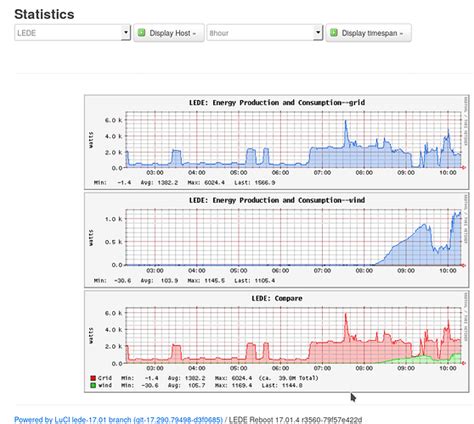
Task: Click the peak spike in the grid graph
Action: (x=346, y=122)
